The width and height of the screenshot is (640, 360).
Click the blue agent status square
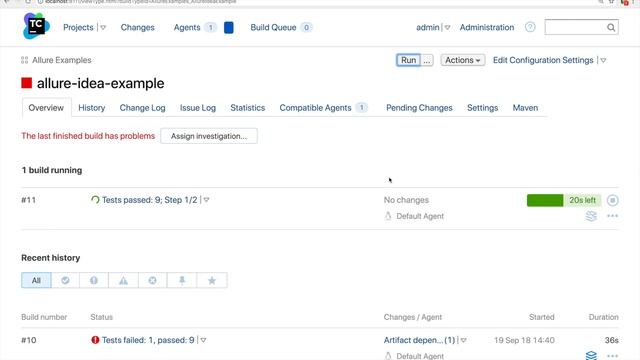(x=229, y=27)
